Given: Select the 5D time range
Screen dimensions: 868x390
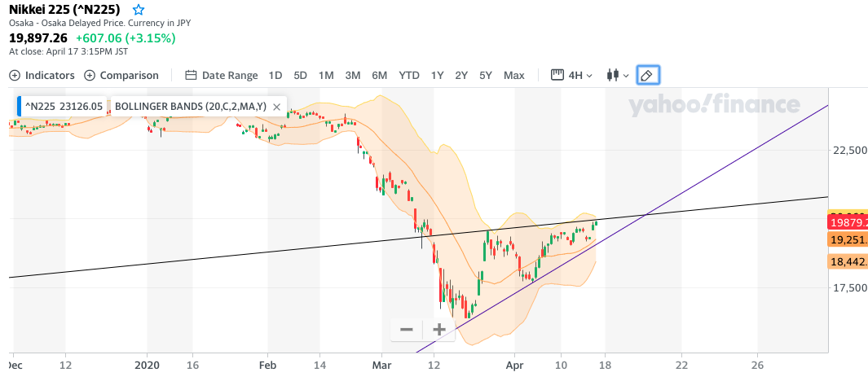Looking at the screenshot, I should point(300,76).
